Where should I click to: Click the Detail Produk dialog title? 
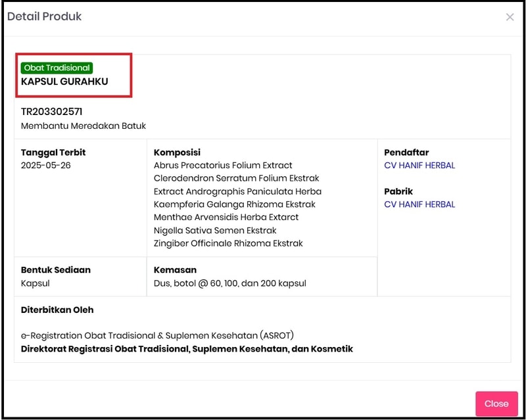tap(44, 16)
